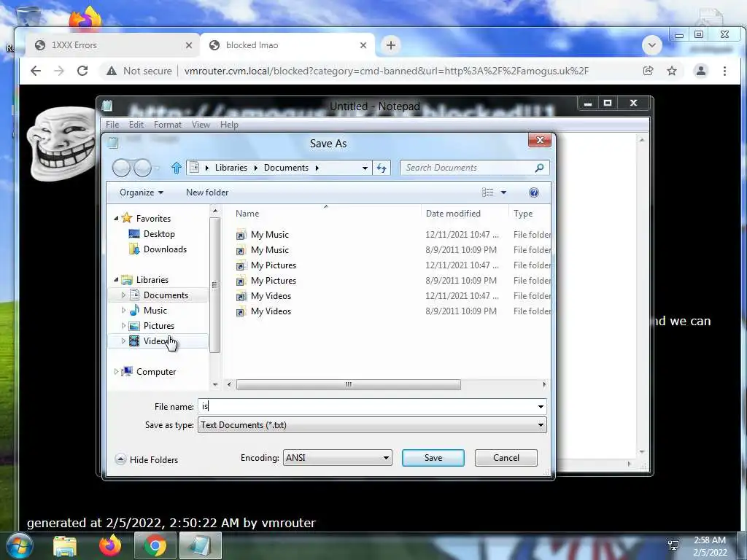Click the refresh button beside the address path
747x560 pixels.
pos(382,168)
